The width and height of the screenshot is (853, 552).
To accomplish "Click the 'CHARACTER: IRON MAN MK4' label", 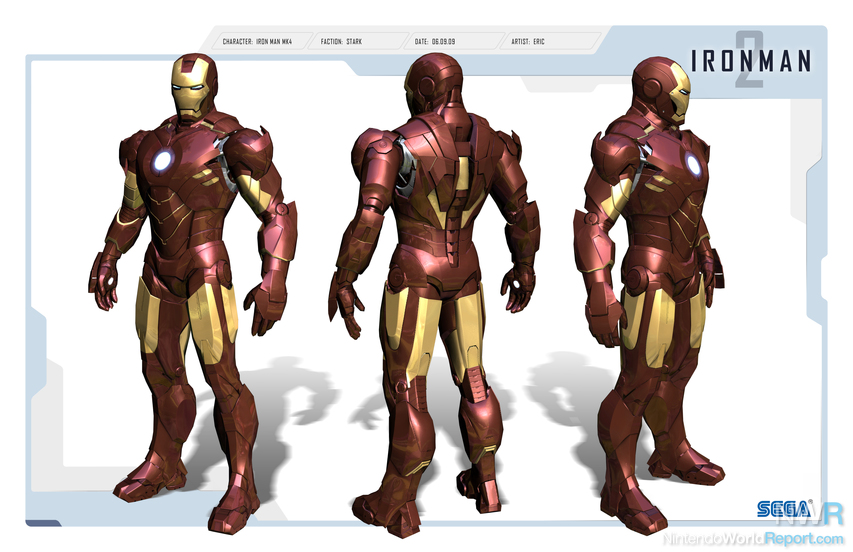I will (257, 41).
